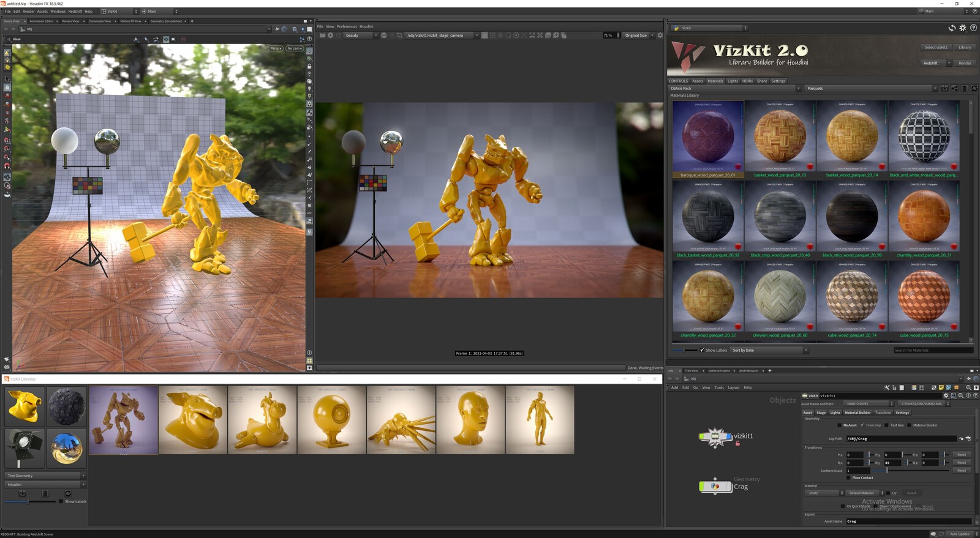Select the vizkit1 node in network
980x538 pixels.
point(715,436)
